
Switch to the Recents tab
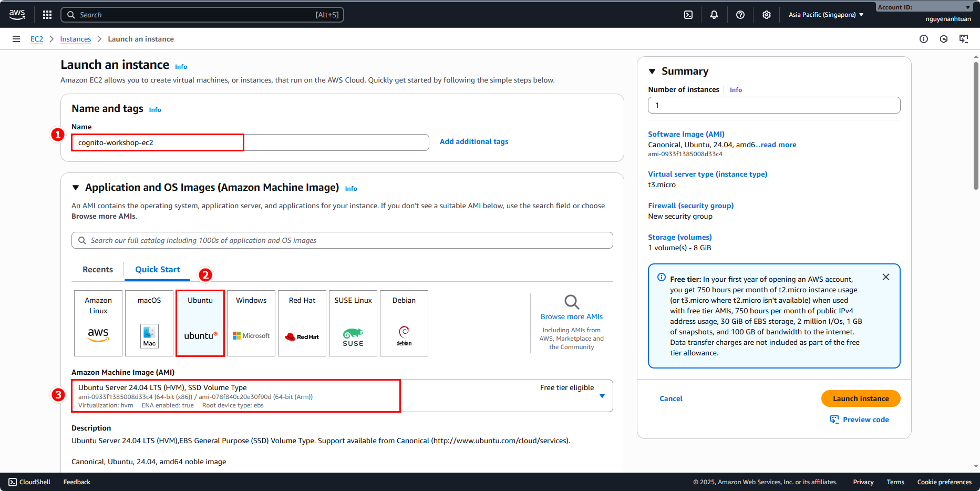tap(98, 270)
